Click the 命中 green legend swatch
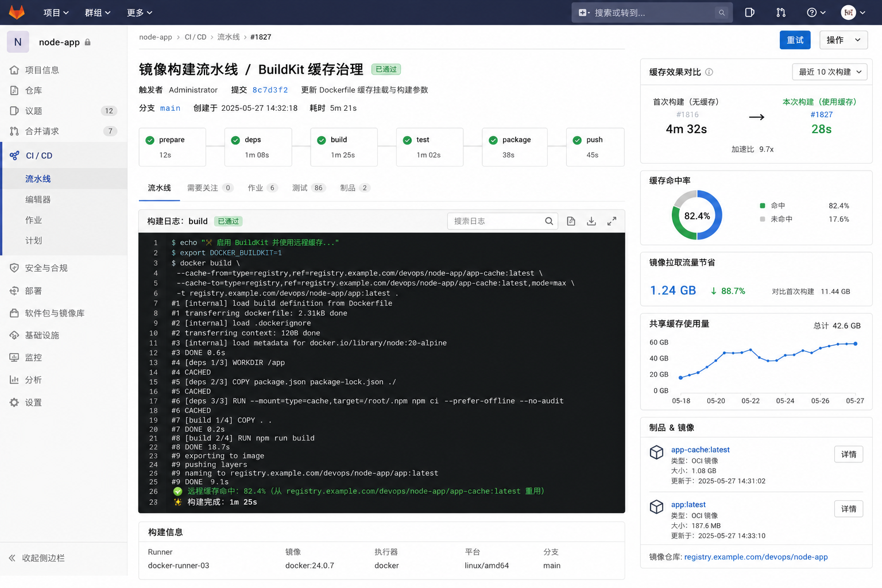The width and height of the screenshot is (882, 588). pyautogui.click(x=763, y=206)
